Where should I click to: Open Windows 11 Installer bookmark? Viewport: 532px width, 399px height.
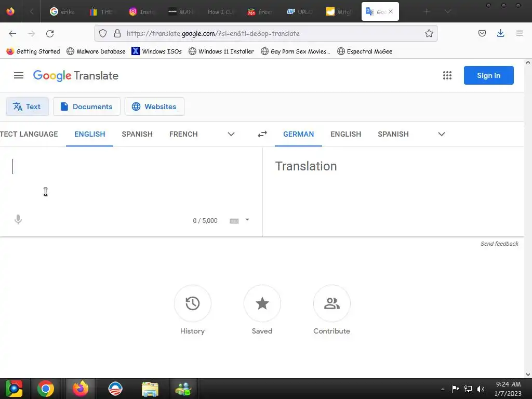pyautogui.click(x=221, y=51)
